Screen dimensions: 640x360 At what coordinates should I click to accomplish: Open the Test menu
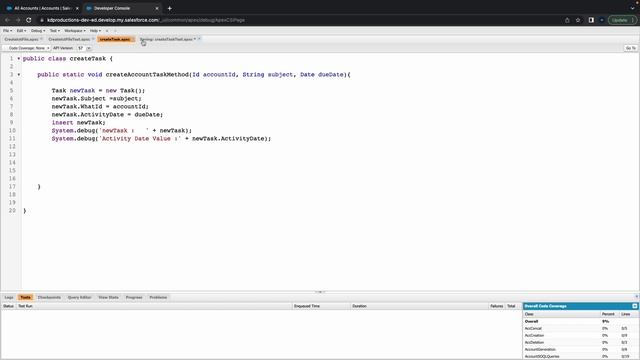point(55,31)
